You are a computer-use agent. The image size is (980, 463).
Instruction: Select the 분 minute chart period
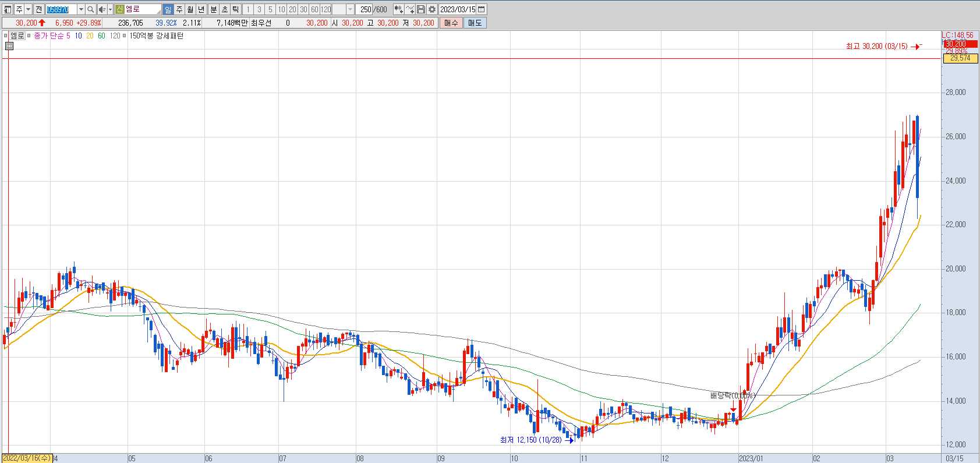[x=213, y=9]
